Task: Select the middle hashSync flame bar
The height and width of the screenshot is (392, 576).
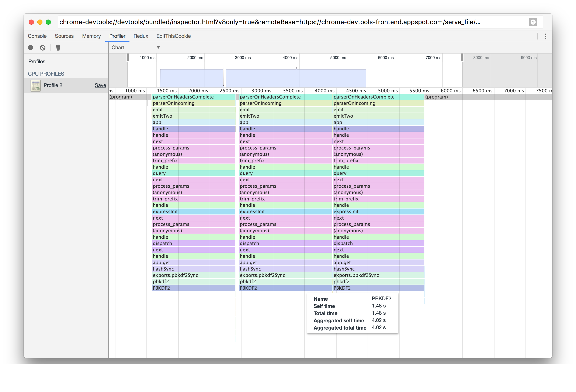Action: [285, 269]
